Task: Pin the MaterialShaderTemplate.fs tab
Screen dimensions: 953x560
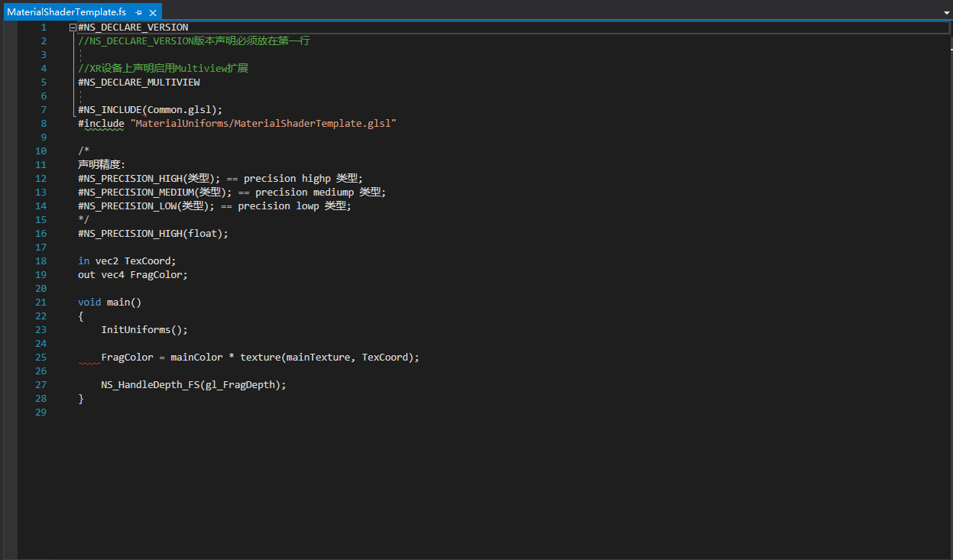Action: tap(138, 13)
